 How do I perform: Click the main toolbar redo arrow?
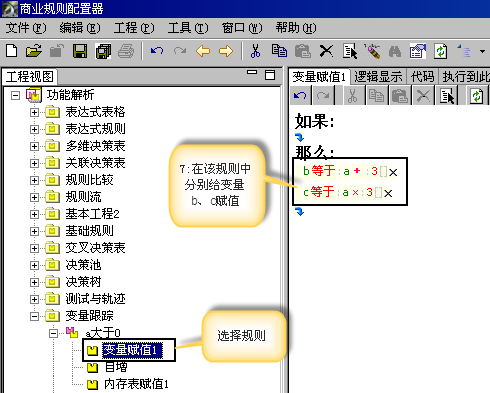click(180, 51)
